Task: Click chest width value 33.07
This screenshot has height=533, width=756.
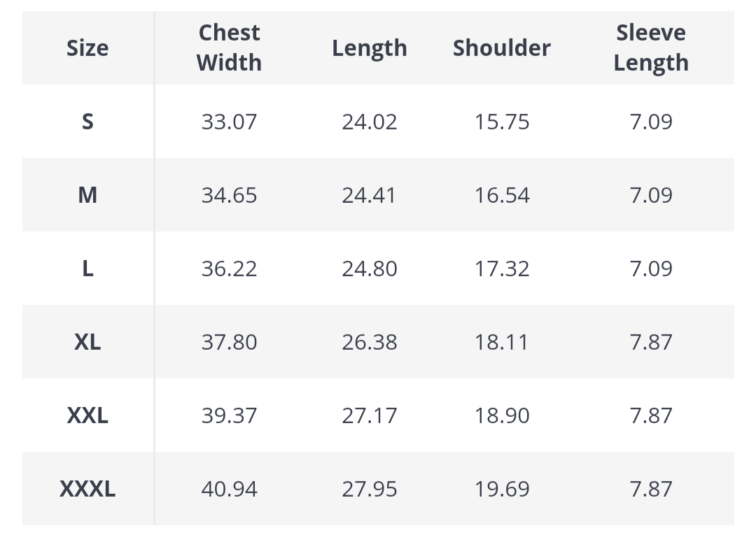Action: click(x=229, y=122)
